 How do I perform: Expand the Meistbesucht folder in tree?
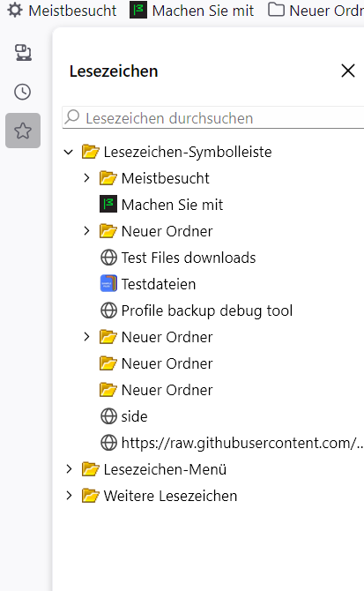[x=86, y=178]
